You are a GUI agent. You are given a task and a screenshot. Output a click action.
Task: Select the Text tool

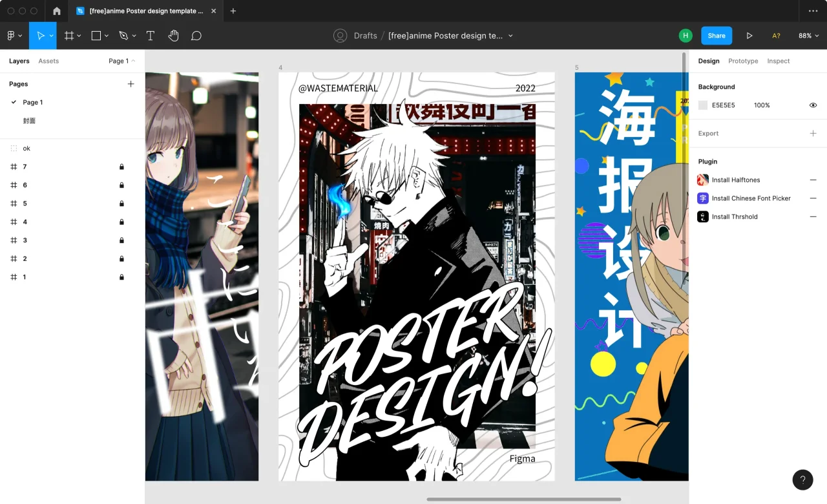(151, 36)
